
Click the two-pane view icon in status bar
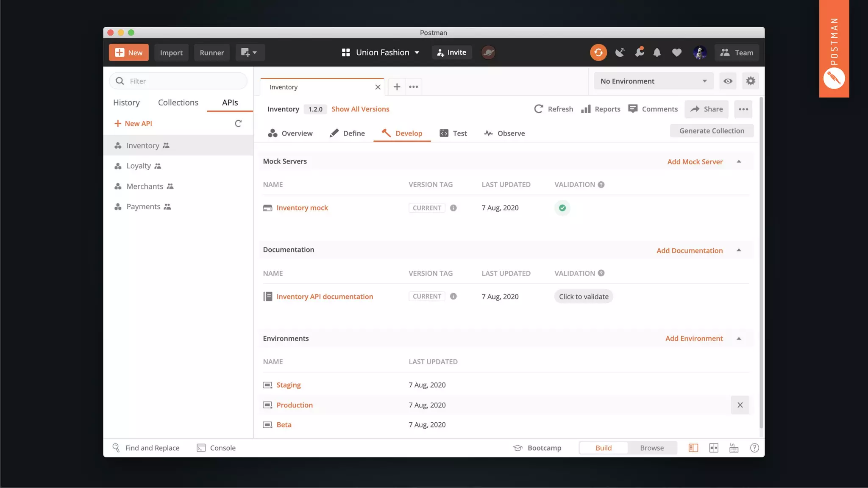[x=714, y=448]
